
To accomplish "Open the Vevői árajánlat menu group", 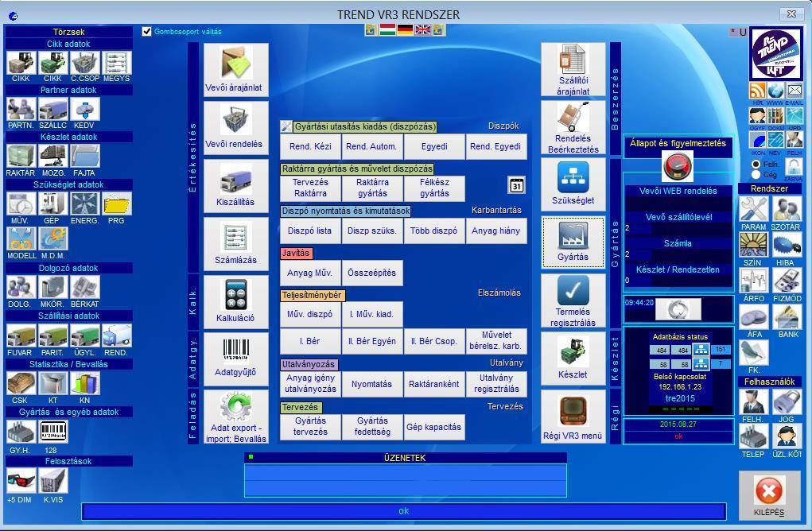I will pos(235,69).
